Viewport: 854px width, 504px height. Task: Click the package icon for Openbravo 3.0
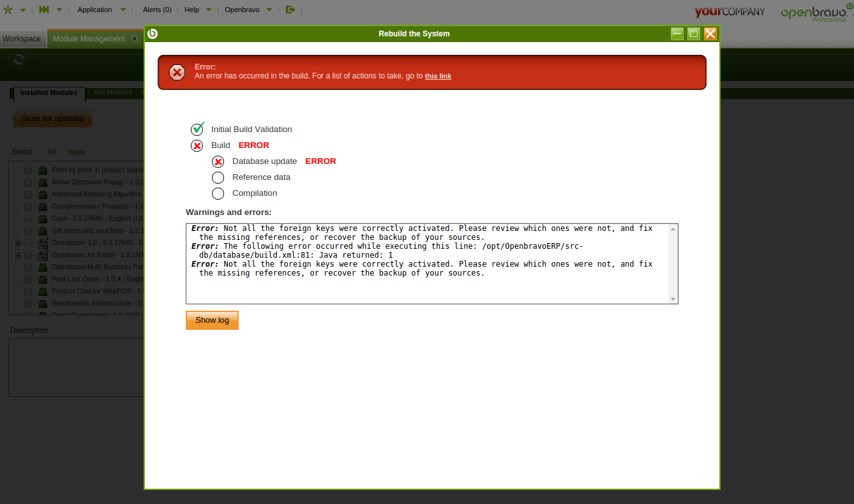coord(43,243)
